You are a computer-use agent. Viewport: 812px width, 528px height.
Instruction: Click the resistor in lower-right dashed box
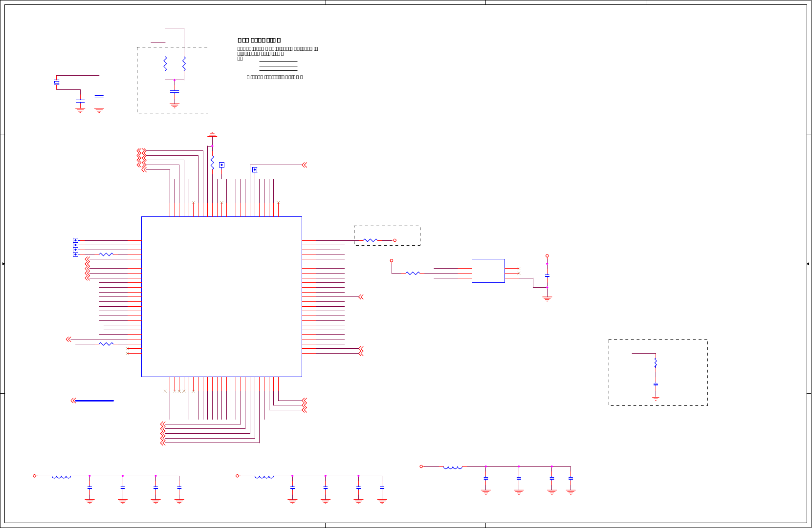point(656,363)
